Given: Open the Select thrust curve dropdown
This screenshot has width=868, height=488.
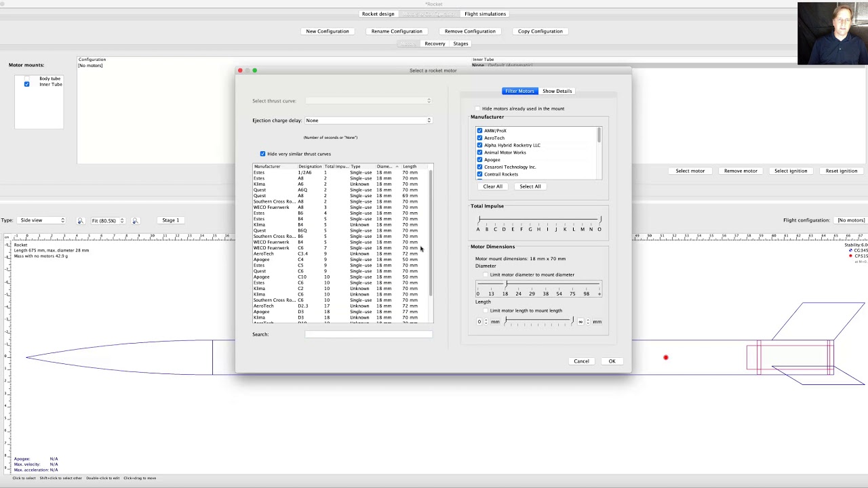Looking at the screenshot, I should point(368,101).
